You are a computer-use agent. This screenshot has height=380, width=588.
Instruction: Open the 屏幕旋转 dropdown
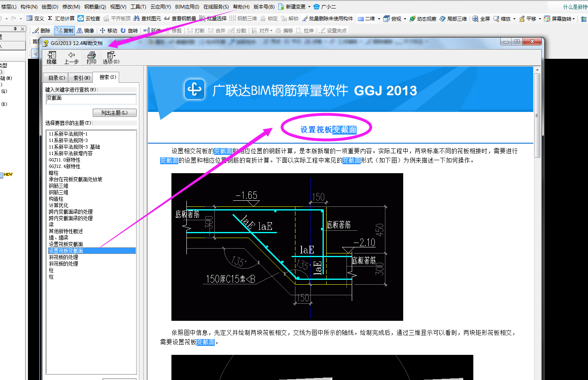click(573, 19)
